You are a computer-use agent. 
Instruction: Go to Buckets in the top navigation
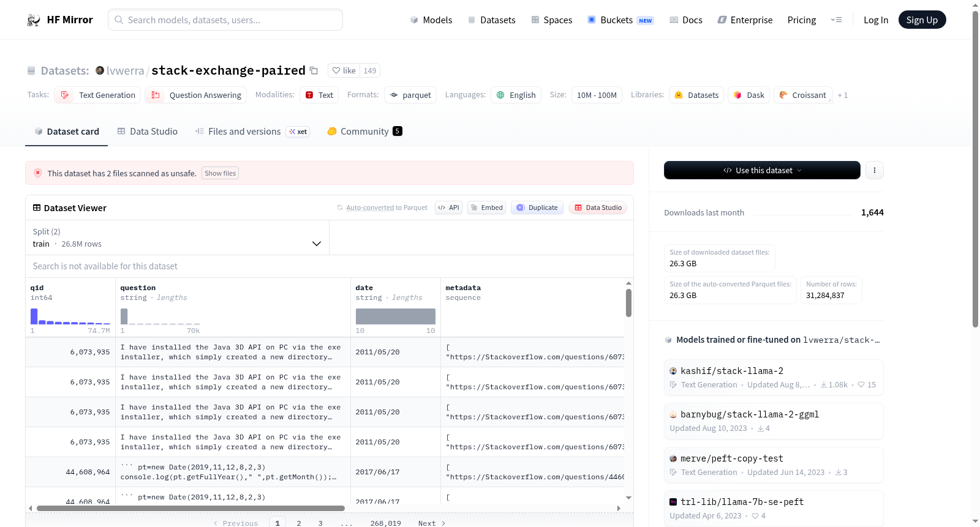click(x=620, y=20)
